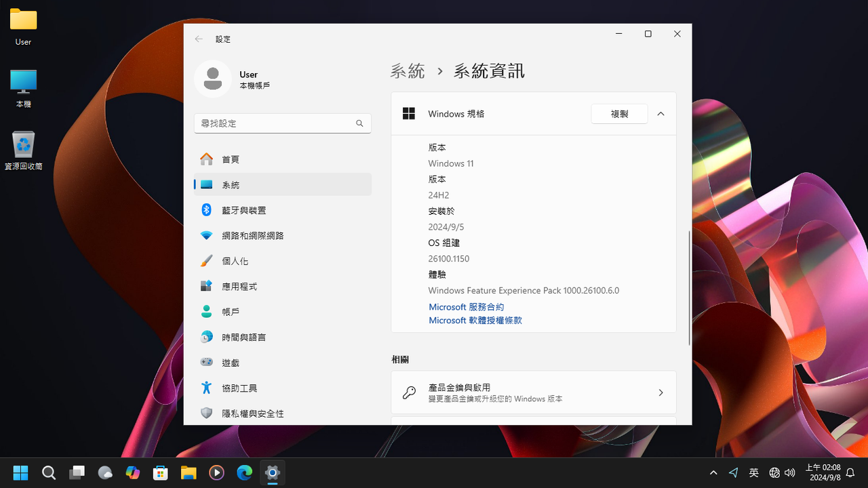Viewport: 868px width, 488px height.
Task: Click the 英 input language indicator
Action: [753, 472]
